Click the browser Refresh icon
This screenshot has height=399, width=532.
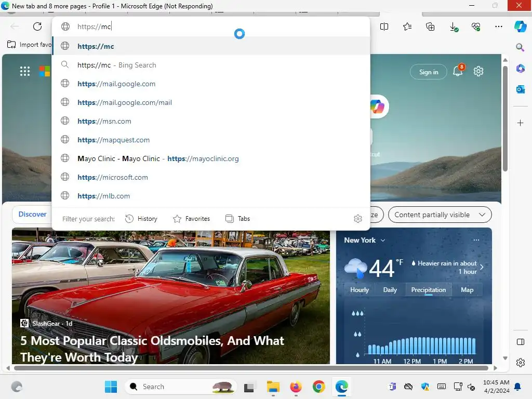coord(37,26)
